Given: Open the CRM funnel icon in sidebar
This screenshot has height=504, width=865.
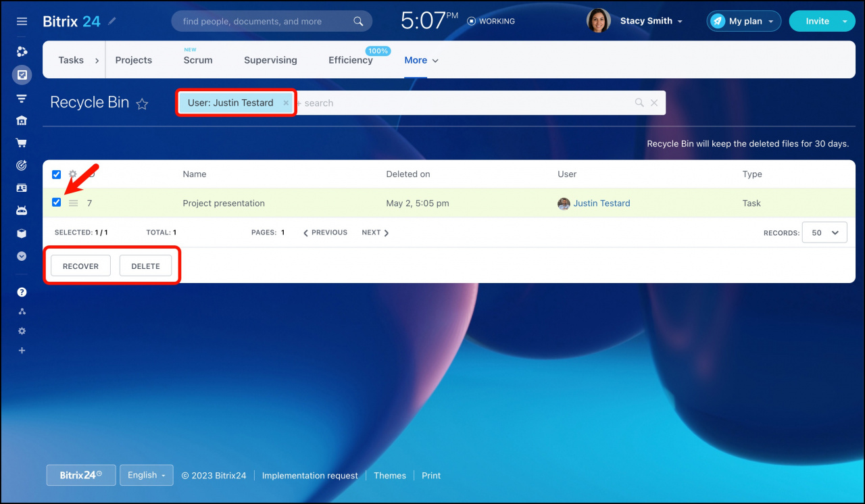Looking at the screenshot, I should [22, 99].
